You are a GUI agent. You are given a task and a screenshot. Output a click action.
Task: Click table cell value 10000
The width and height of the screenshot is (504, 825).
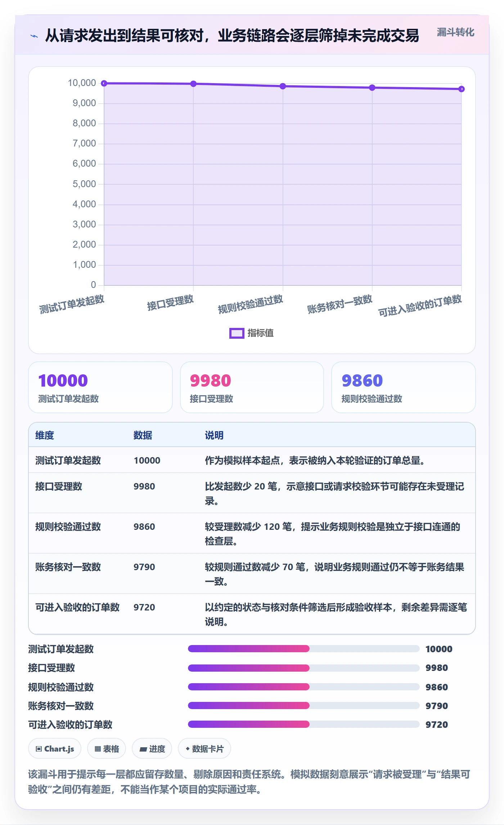pos(147,460)
